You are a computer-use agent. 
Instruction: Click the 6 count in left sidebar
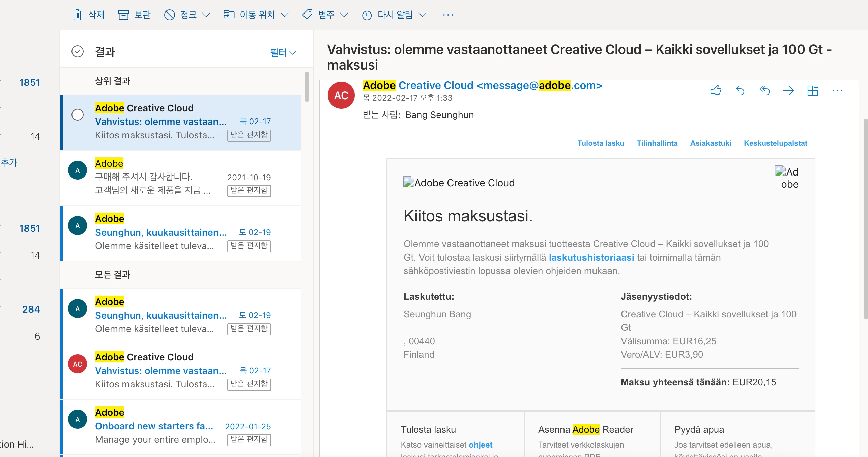pos(37,336)
